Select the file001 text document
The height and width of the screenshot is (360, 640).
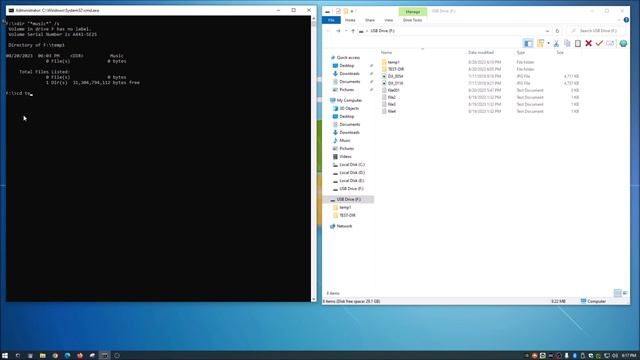point(393,90)
